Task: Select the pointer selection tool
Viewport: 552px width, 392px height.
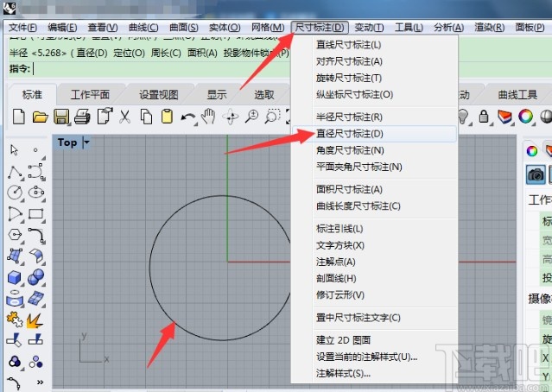Action: (14, 150)
